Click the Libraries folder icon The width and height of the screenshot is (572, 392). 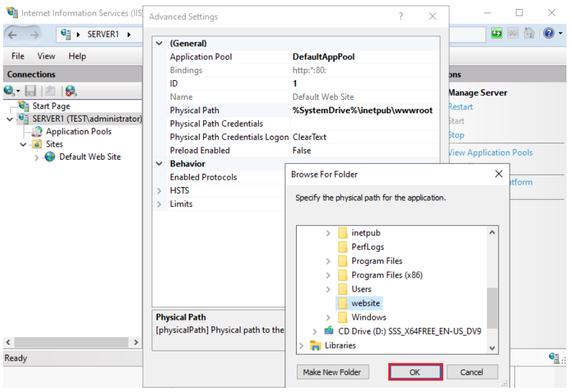point(316,346)
